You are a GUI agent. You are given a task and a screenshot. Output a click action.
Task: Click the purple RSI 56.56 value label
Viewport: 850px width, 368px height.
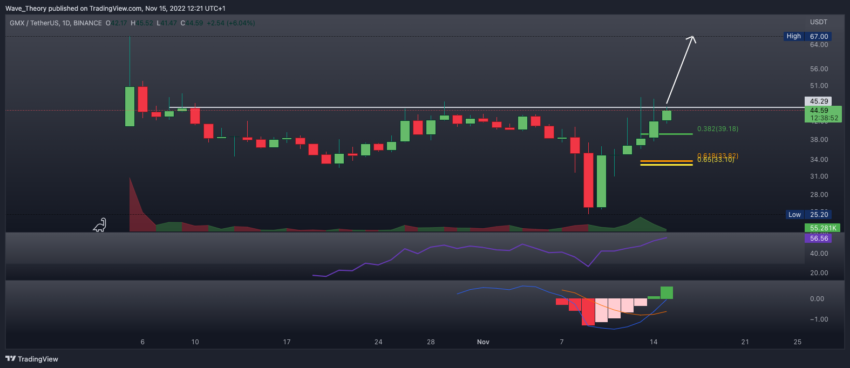point(817,238)
